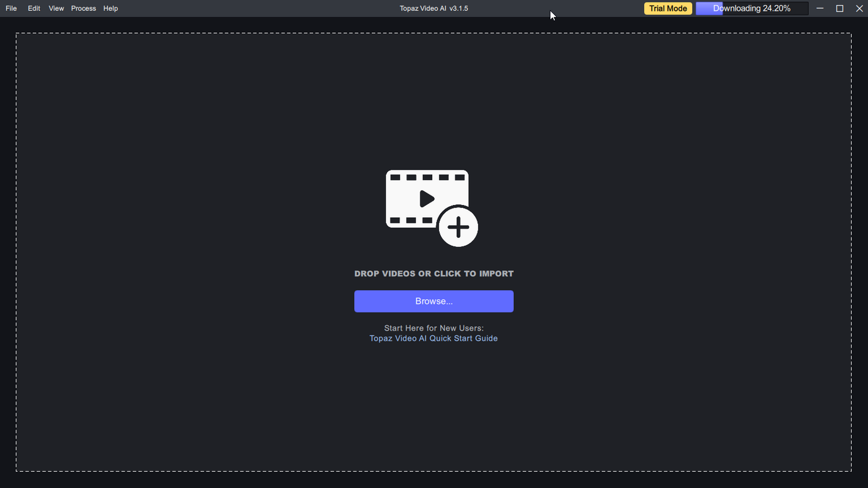Click the DROP VIDEOS OR CLICK TO IMPORT text
Viewport: 868px width, 488px height.
[434, 273]
